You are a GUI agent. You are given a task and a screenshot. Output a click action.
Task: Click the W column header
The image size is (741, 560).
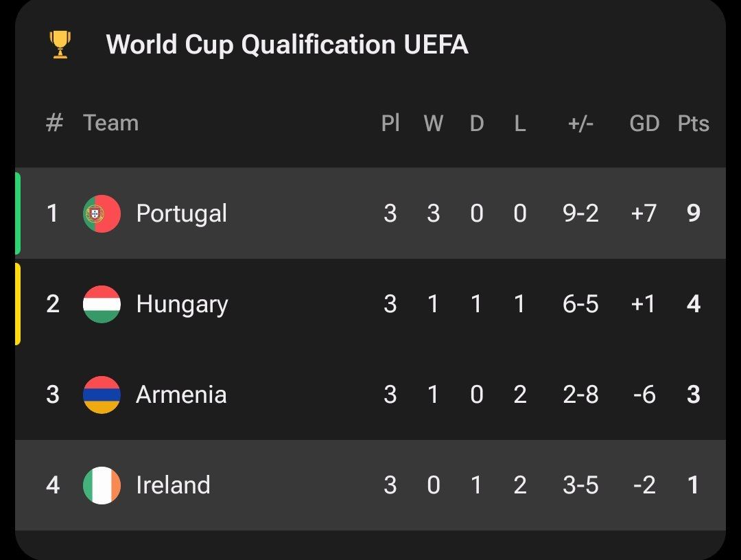(x=433, y=124)
